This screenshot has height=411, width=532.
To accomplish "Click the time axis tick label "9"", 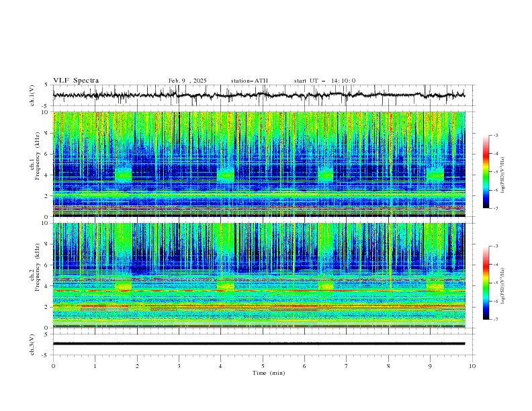I will point(430,366).
